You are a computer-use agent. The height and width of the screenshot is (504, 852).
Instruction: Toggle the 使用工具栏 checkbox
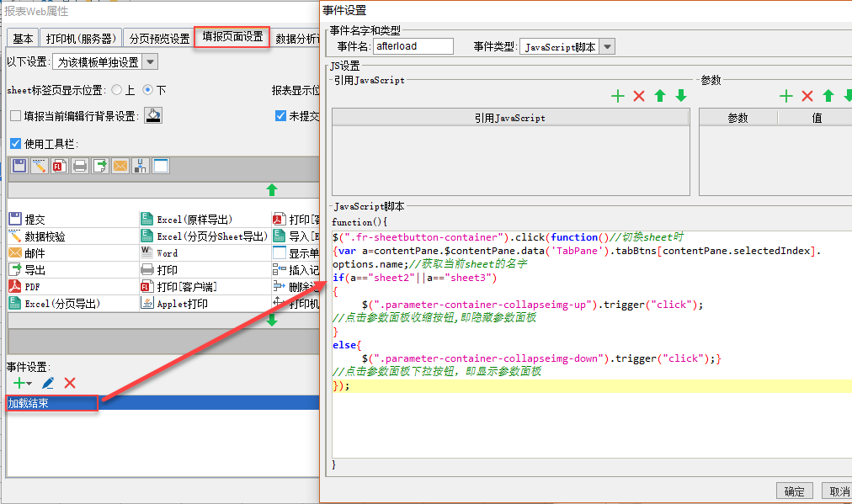[16, 143]
